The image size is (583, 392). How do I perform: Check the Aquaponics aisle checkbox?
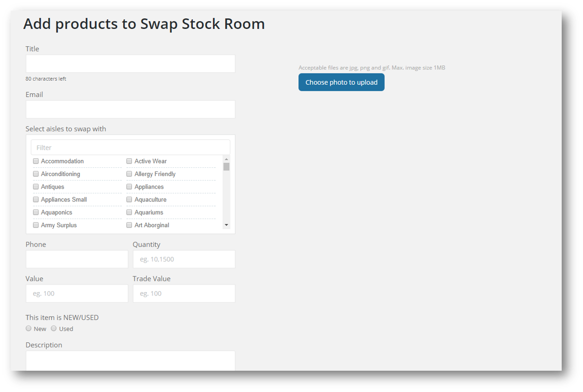pos(36,212)
